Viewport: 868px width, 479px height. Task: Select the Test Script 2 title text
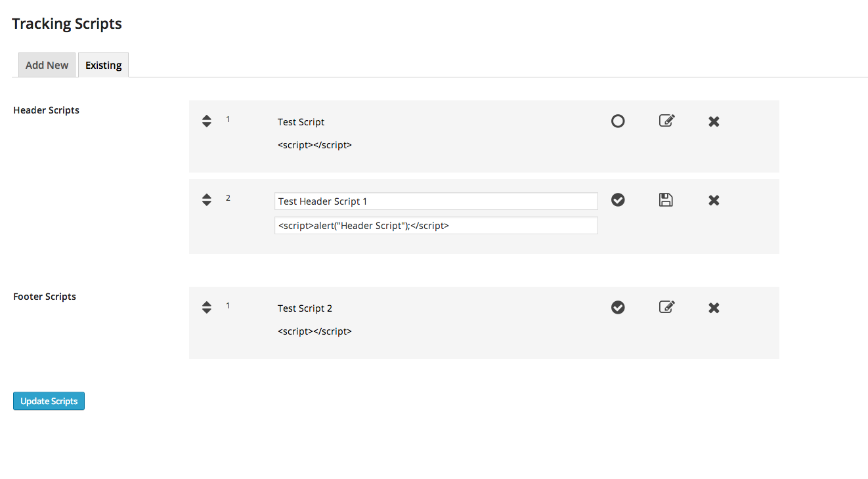305,308
